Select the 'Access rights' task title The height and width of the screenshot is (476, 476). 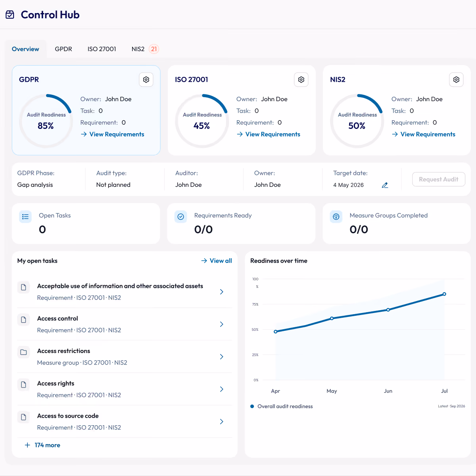[56, 384]
